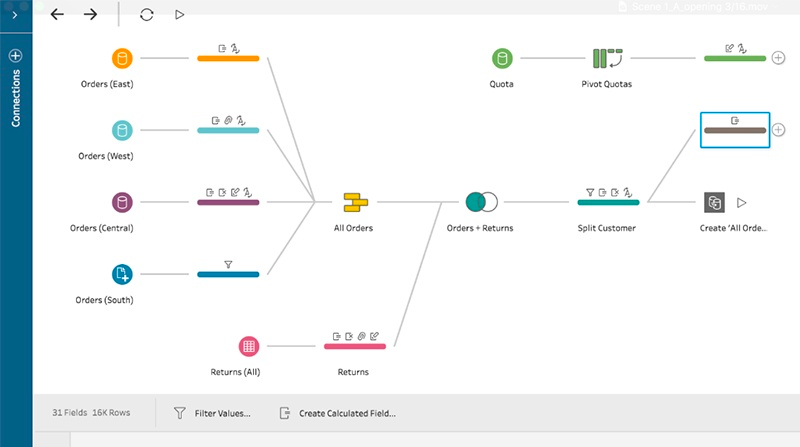Select the Orders (South) input step
Screen dimensions: 800x447
[x=122, y=274]
